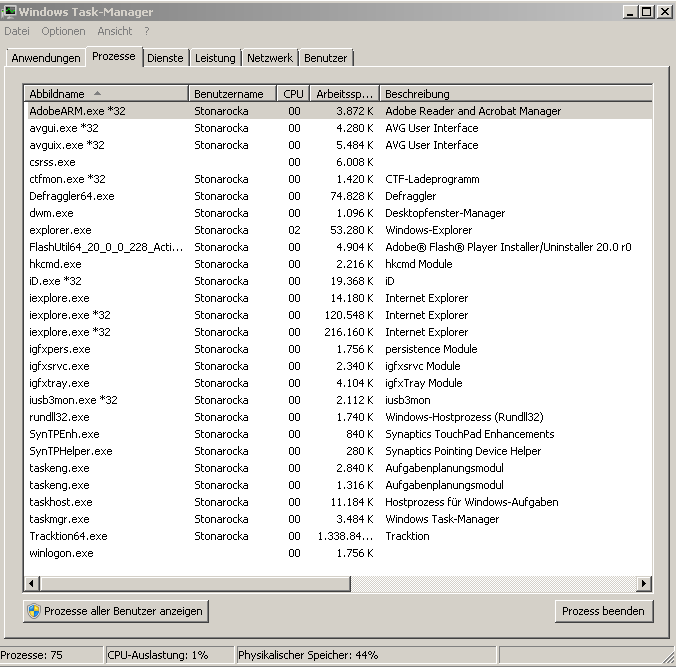Select the igfxsrvc.exe process

[338, 366]
